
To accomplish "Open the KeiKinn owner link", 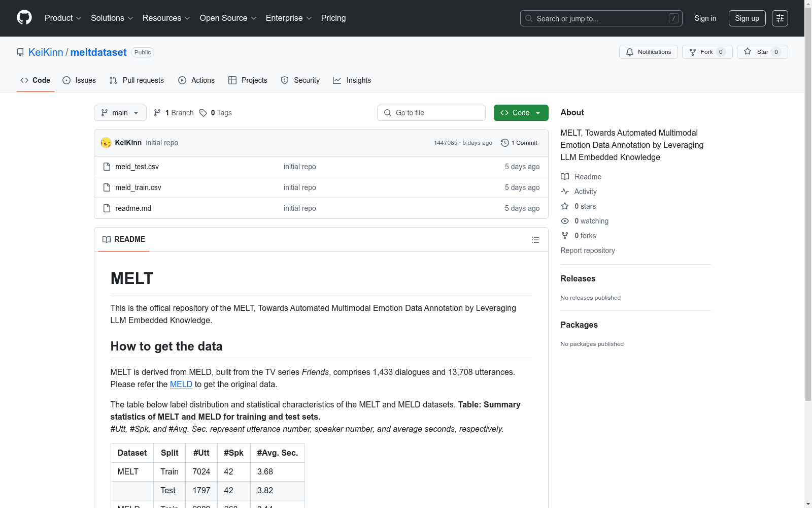I will [46, 52].
